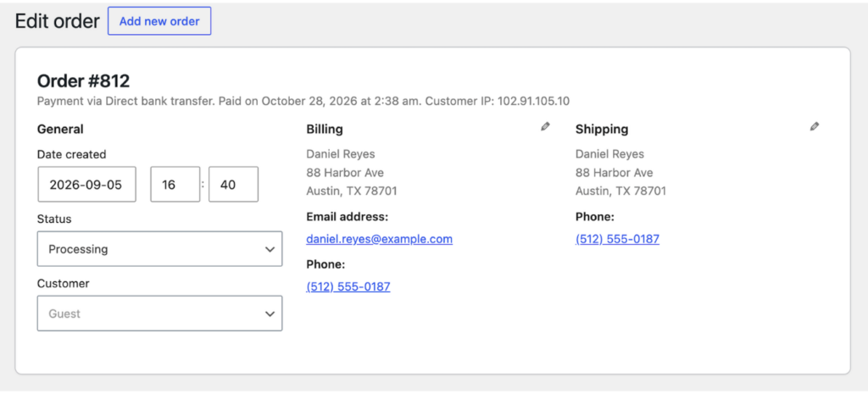Open the Customer dropdown showing Guest

point(159,314)
